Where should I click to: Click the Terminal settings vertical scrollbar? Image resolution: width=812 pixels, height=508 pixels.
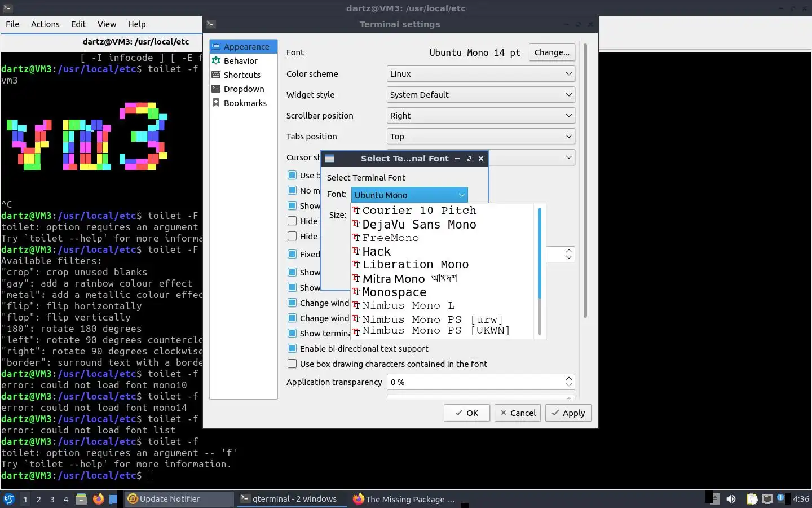pos(585,181)
